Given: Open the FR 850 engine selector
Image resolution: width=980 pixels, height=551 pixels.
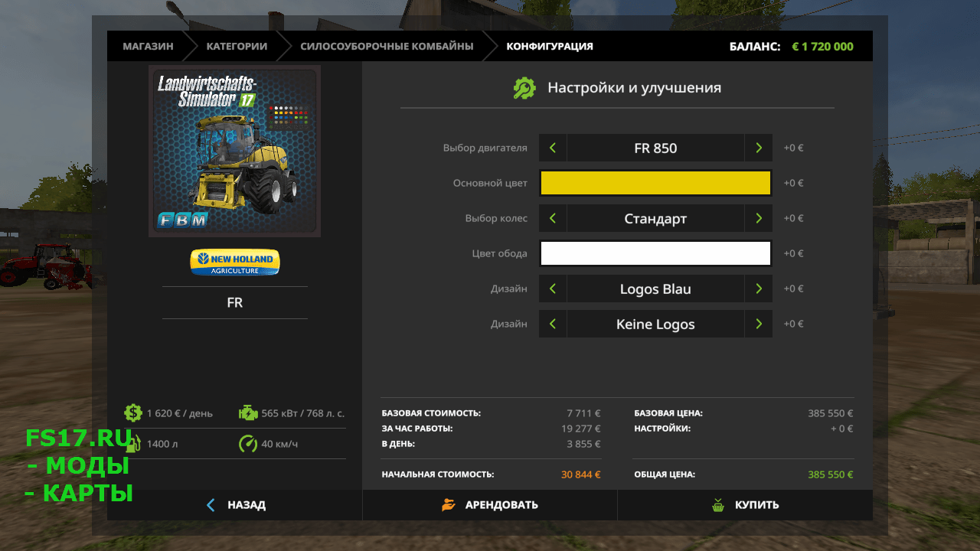Looking at the screenshot, I should tap(655, 148).
